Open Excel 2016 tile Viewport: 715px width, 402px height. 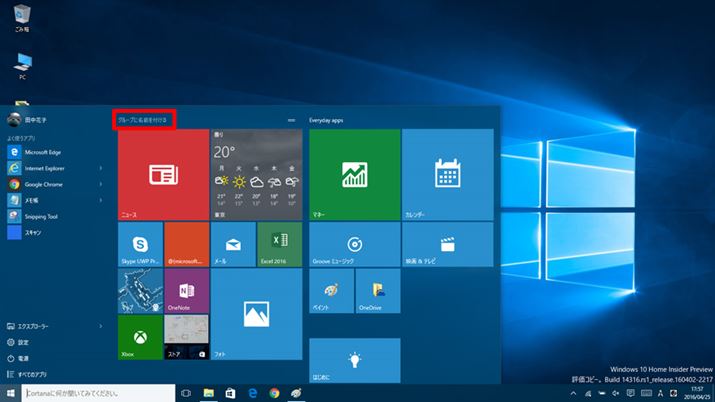click(x=279, y=243)
